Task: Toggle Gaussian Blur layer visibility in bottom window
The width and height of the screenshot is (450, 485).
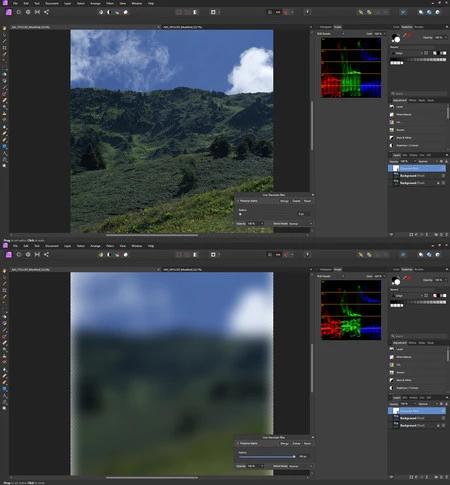Action: coord(443,411)
